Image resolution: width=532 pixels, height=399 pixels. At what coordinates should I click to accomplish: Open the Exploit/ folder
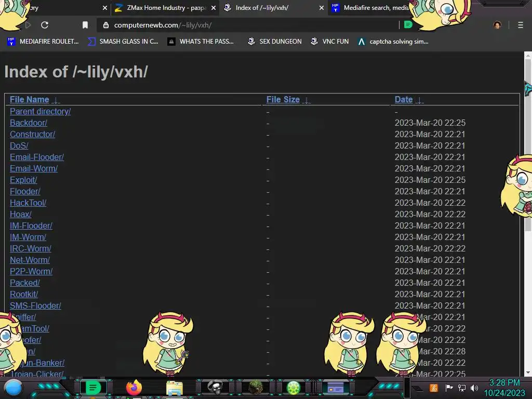coord(23,180)
